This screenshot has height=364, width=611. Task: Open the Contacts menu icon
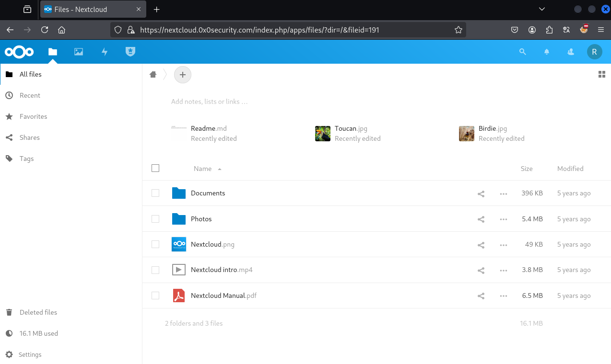[571, 52]
